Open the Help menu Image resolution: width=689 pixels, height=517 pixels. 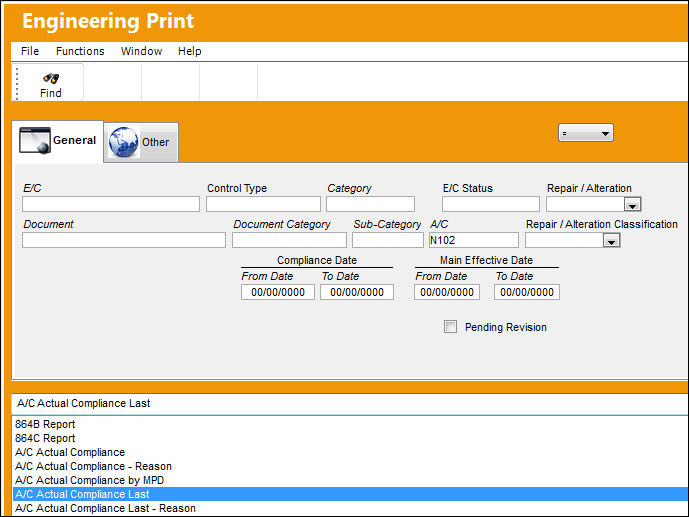tap(189, 51)
